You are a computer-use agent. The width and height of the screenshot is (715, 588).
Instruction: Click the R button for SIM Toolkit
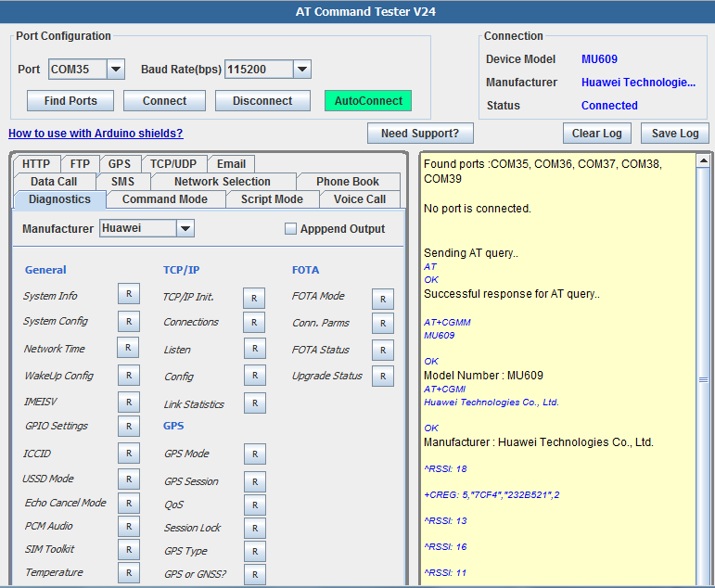(x=129, y=550)
